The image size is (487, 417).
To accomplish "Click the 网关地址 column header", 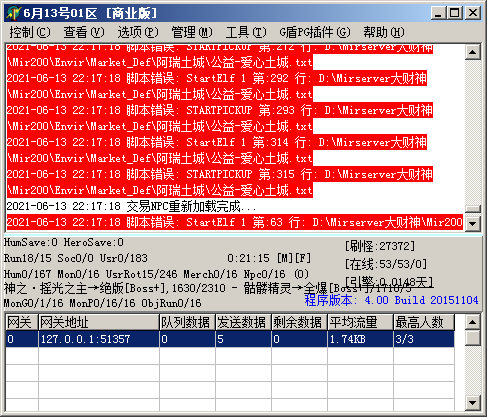I will (x=99, y=322).
